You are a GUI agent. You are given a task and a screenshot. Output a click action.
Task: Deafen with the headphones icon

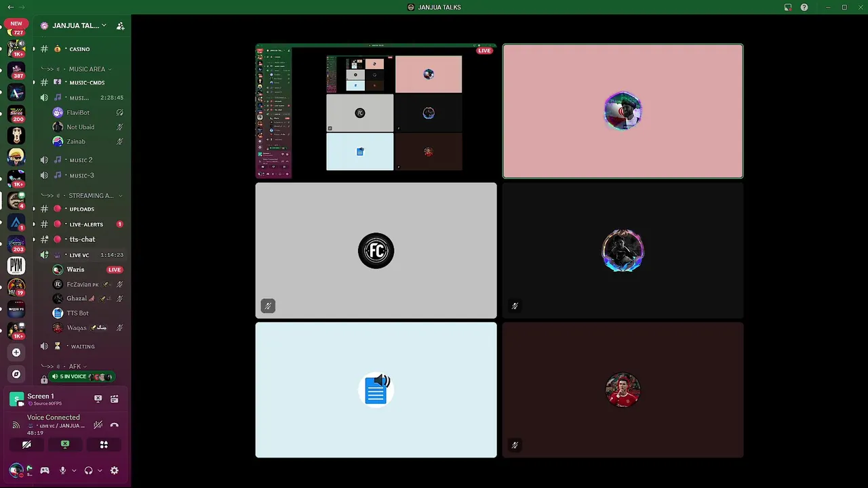(88, 470)
